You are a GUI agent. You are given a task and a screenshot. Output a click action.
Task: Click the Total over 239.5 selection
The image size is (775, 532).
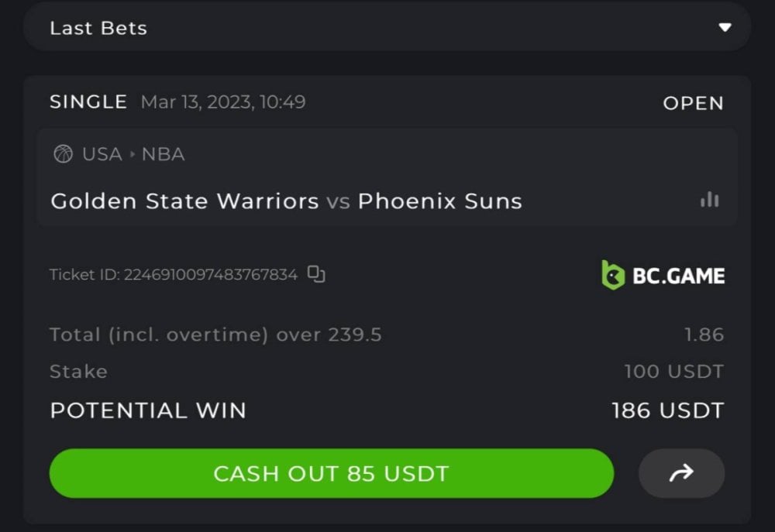pyautogui.click(x=215, y=335)
